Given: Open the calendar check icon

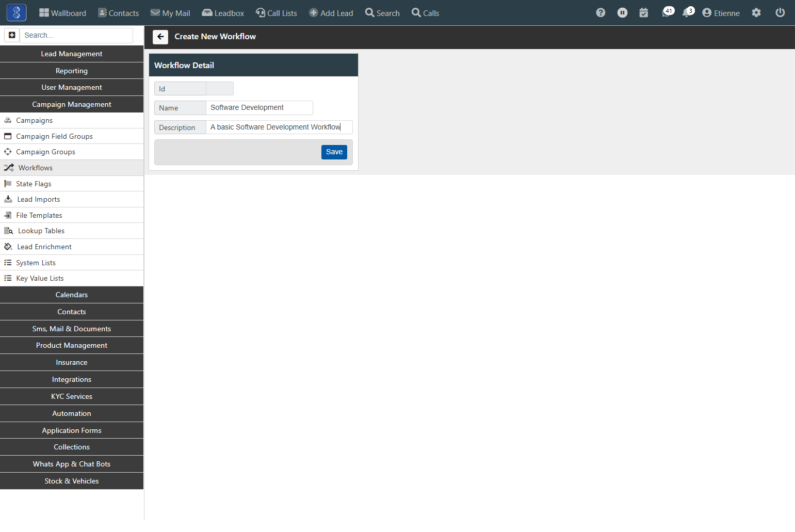Looking at the screenshot, I should click(644, 13).
